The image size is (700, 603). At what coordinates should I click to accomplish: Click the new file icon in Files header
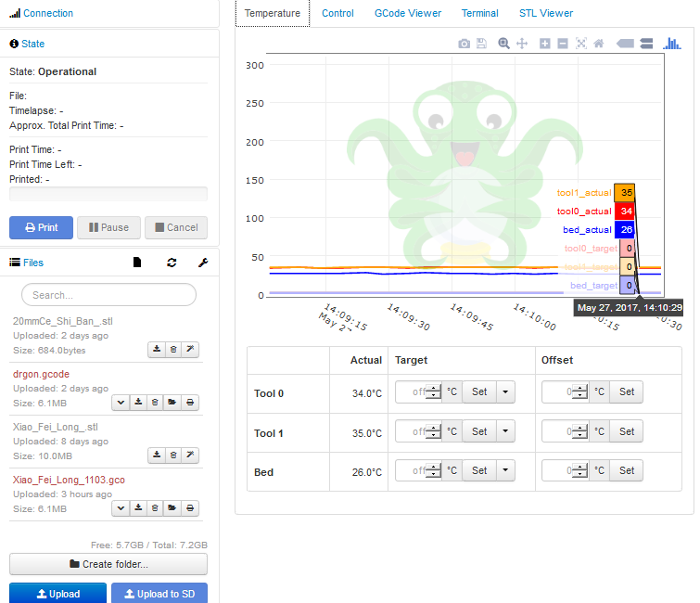(137, 263)
